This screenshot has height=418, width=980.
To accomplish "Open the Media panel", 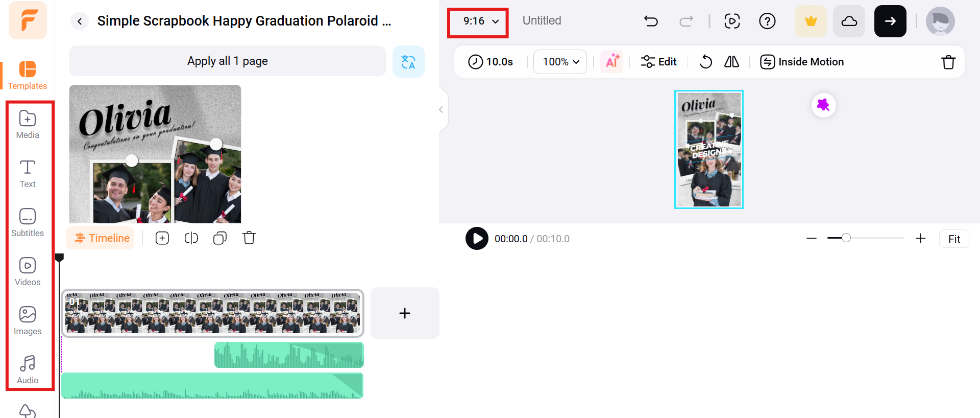I will (28, 125).
